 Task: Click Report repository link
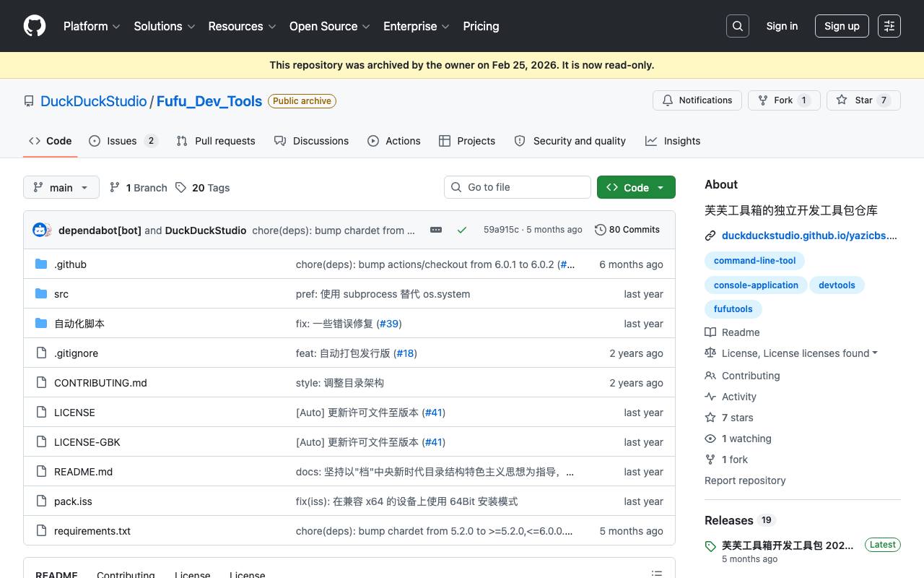pos(745,480)
